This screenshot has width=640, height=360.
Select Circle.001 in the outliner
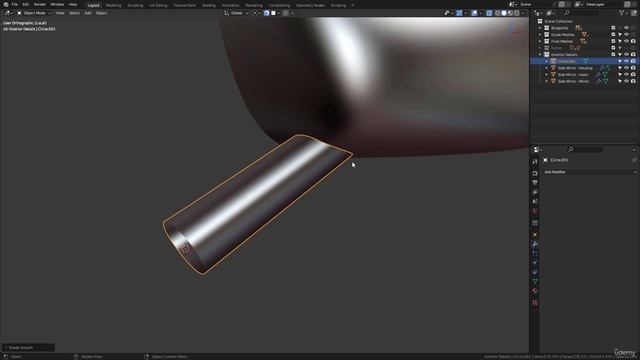pos(567,61)
